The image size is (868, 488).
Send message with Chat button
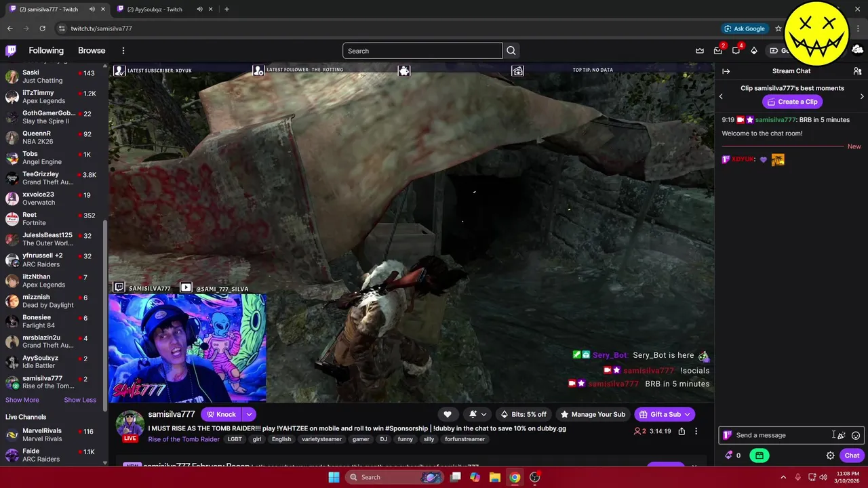852,455
